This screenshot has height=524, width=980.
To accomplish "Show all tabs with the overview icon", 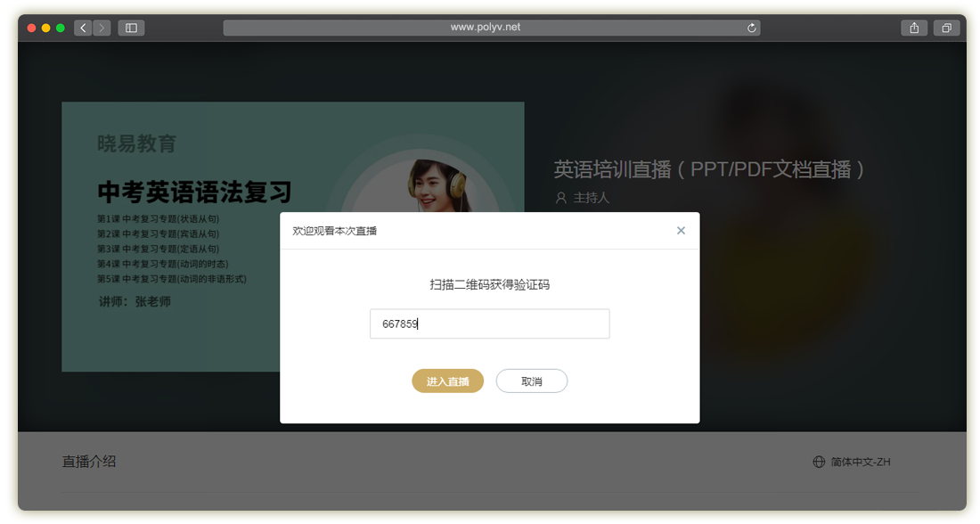I will tap(946, 28).
